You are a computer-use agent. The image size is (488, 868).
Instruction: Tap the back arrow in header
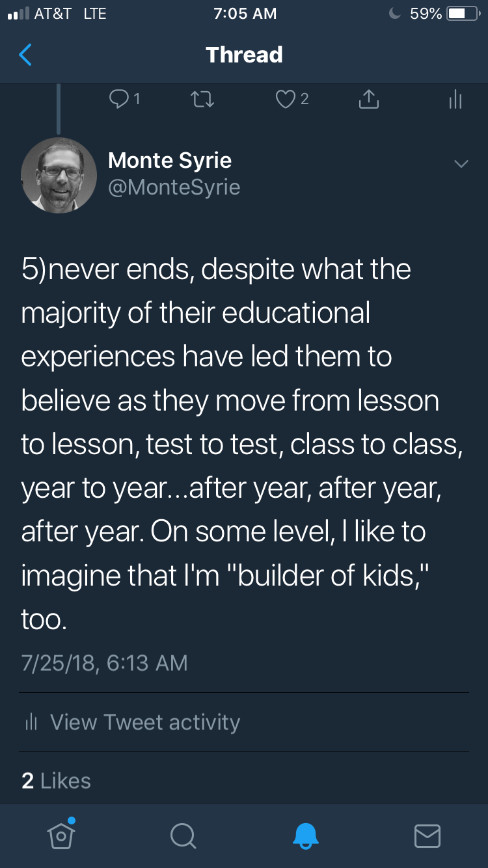(25, 55)
